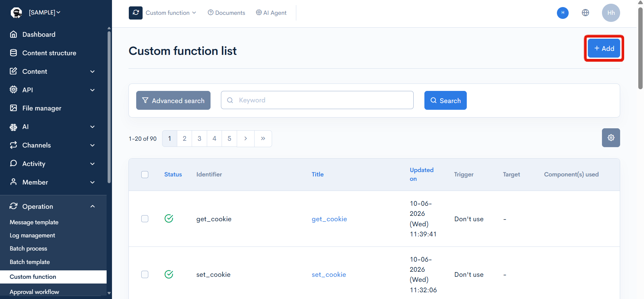Open the [SAMPLE] site switcher dropdown
The width and height of the screenshot is (644, 299).
pos(44,12)
